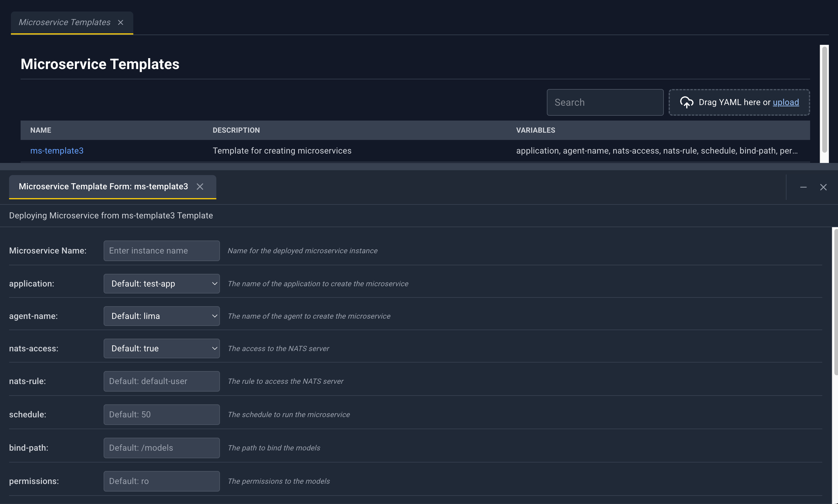Screen dimensions: 838x504
Task: Click the upload link
Action: [786, 102]
